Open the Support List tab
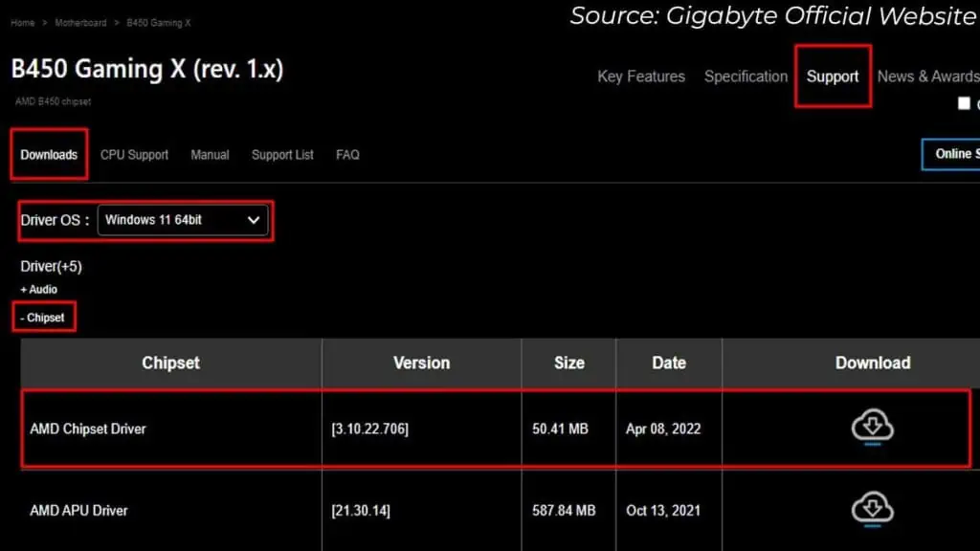Image resolution: width=980 pixels, height=551 pixels. click(x=282, y=155)
